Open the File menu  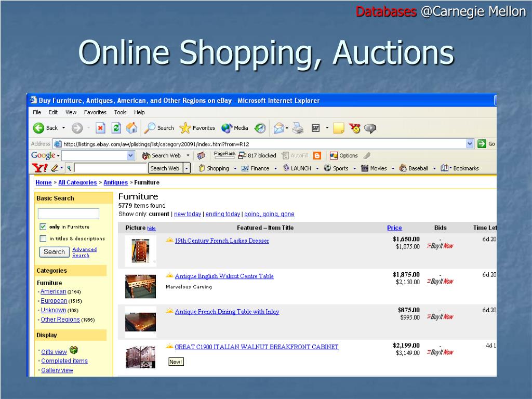click(x=37, y=112)
